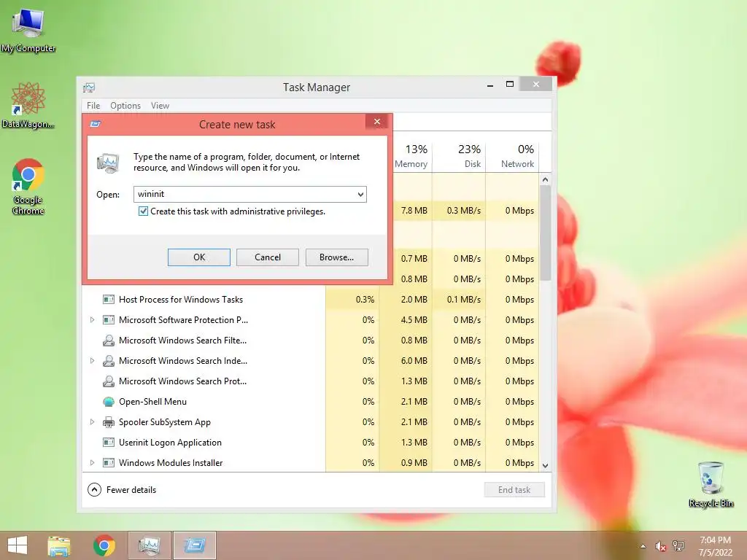Click the 4.5 MB memory value
This screenshot has height=560, width=747.
(x=414, y=320)
